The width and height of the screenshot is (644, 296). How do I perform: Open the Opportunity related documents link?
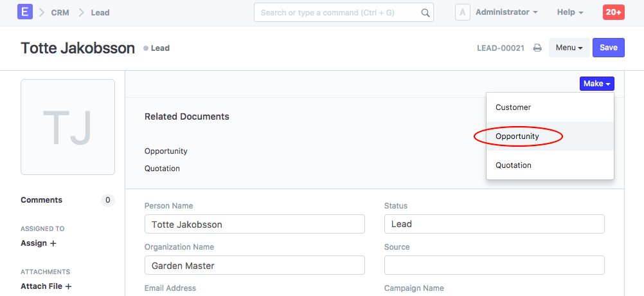click(166, 151)
